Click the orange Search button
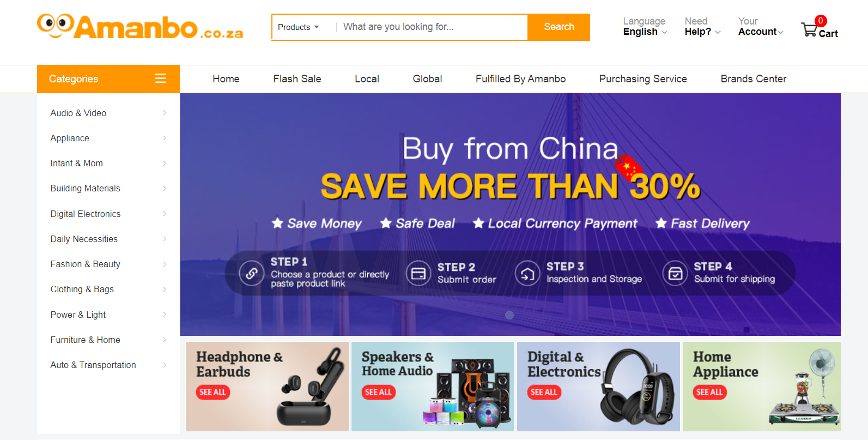The image size is (868, 440). pos(559,27)
